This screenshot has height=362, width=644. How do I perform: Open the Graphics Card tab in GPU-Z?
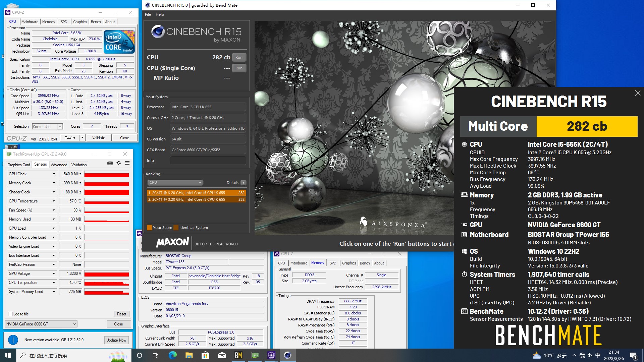coord(19,165)
